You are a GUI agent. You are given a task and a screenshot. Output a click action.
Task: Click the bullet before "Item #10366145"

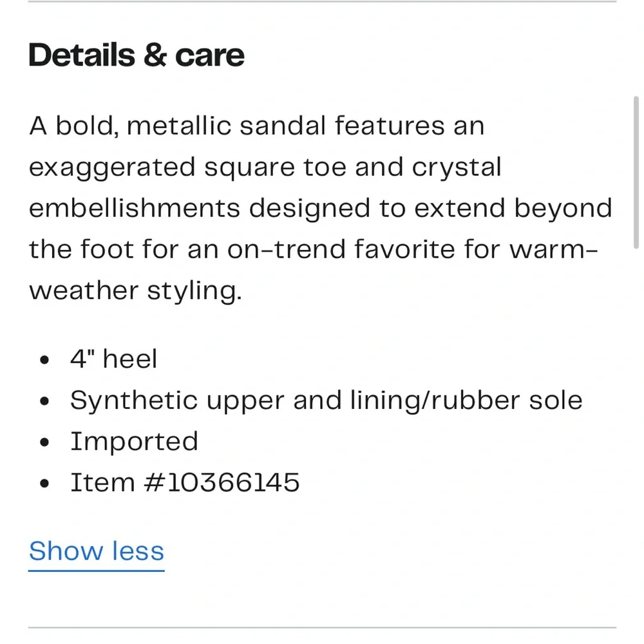44,484
